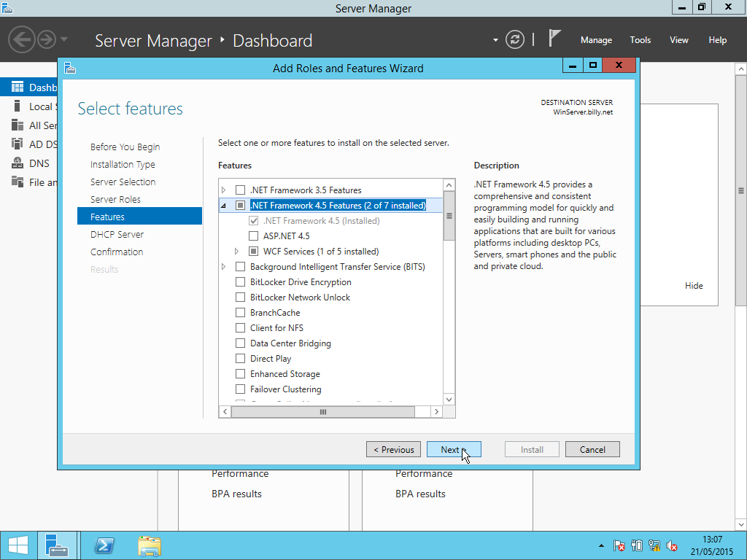Go to Installation Type step
The height and width of the screenshot is (560, 747).
click(x=123, y=164)
